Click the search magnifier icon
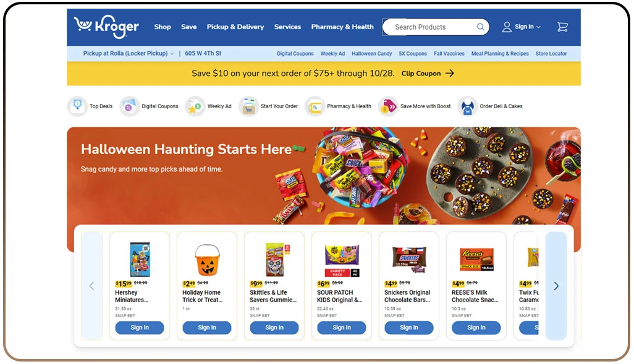Viewport: 634px width, 364px height. click(480, 27)
